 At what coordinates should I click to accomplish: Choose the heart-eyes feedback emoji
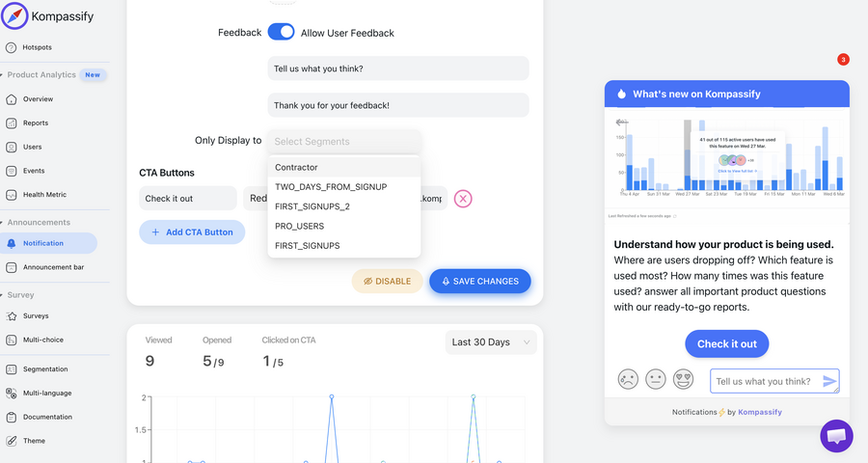point(685,379)
